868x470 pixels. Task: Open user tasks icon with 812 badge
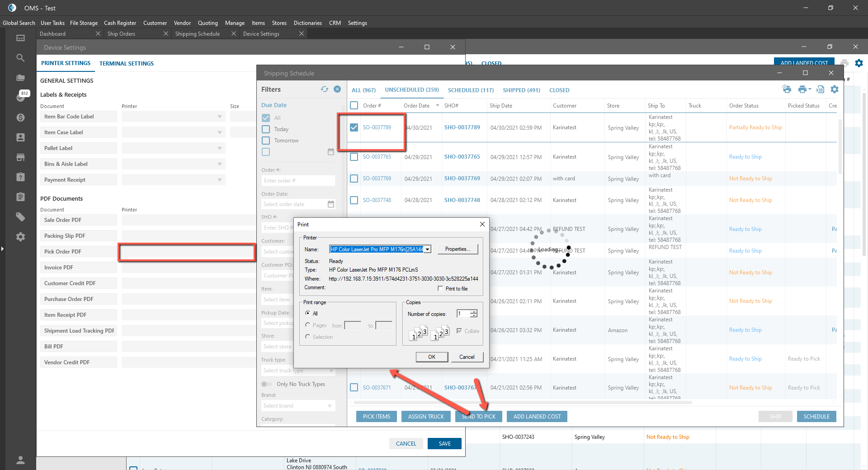(21, 97)
